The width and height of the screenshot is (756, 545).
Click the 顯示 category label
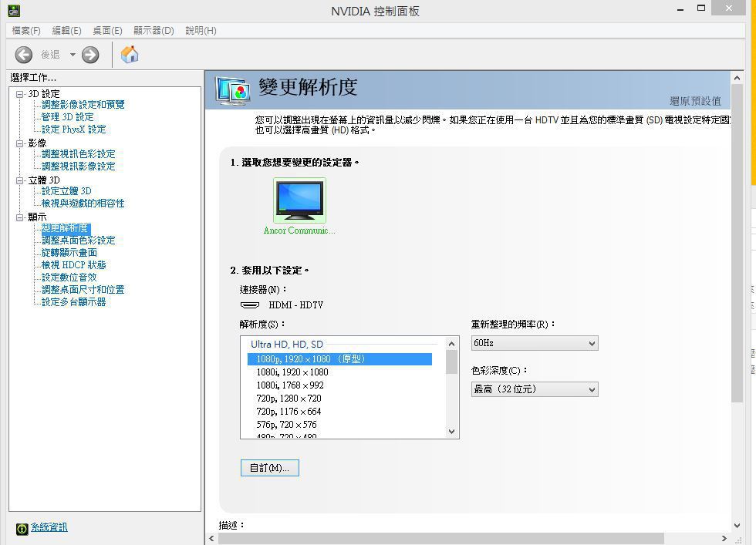(x=37, y=217)
